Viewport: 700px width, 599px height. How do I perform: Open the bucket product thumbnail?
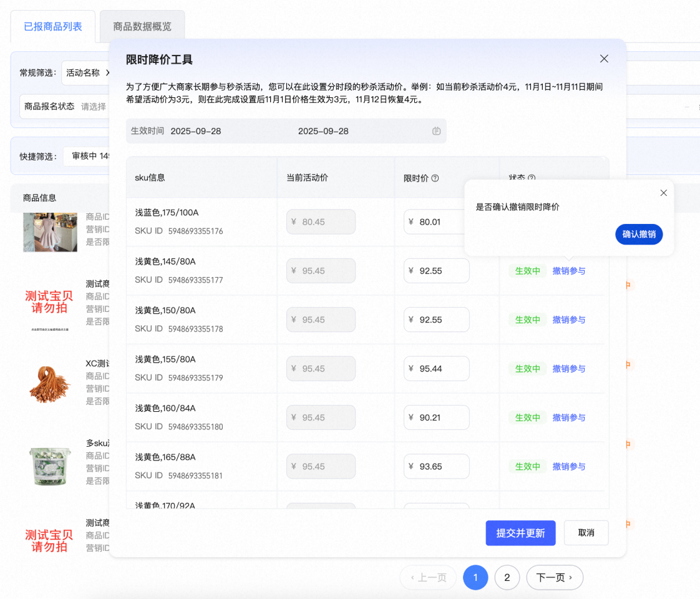click(50, 465)
